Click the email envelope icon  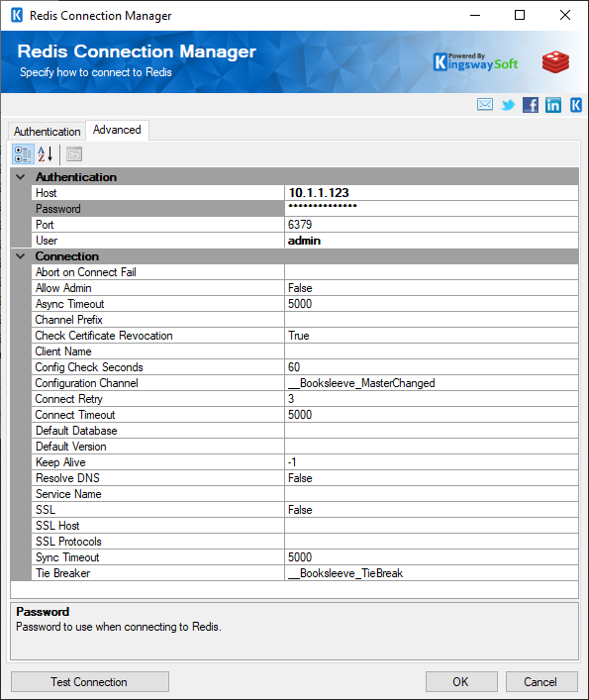485,105
